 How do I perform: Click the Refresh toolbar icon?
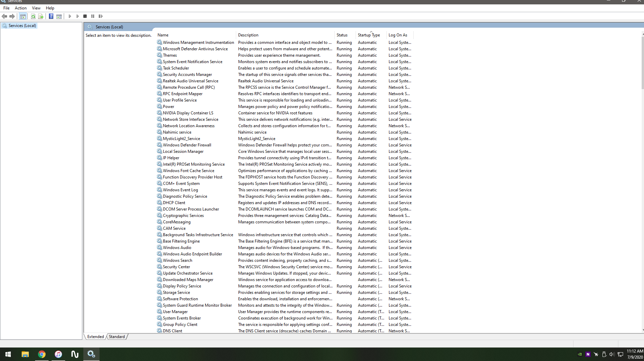coord(33,16)
